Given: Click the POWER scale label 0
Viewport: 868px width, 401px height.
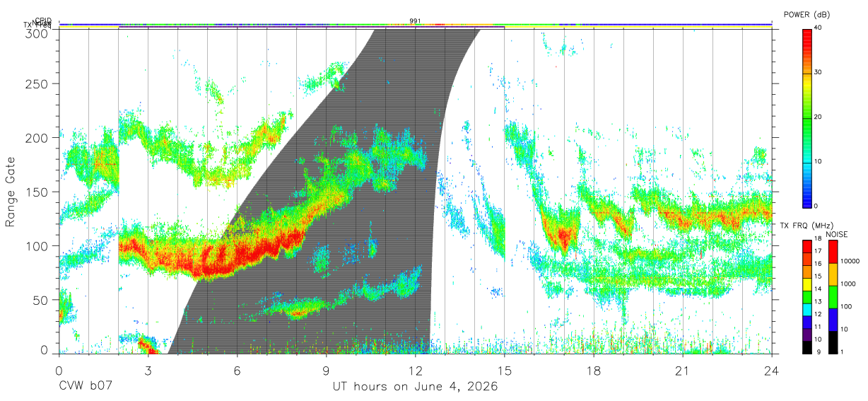Looking at the screenshot, I should (x=815, y=206).
